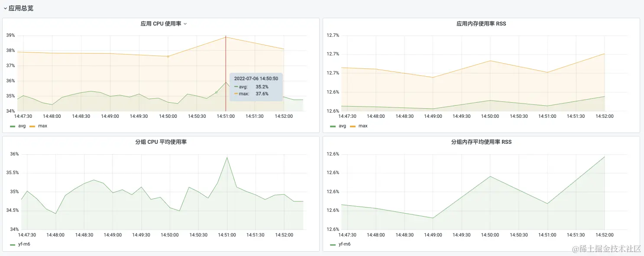Click the peak point in 分组 CPU 平均使用率 chart
This screenshot has height=256, width=644.
(227, 157)
